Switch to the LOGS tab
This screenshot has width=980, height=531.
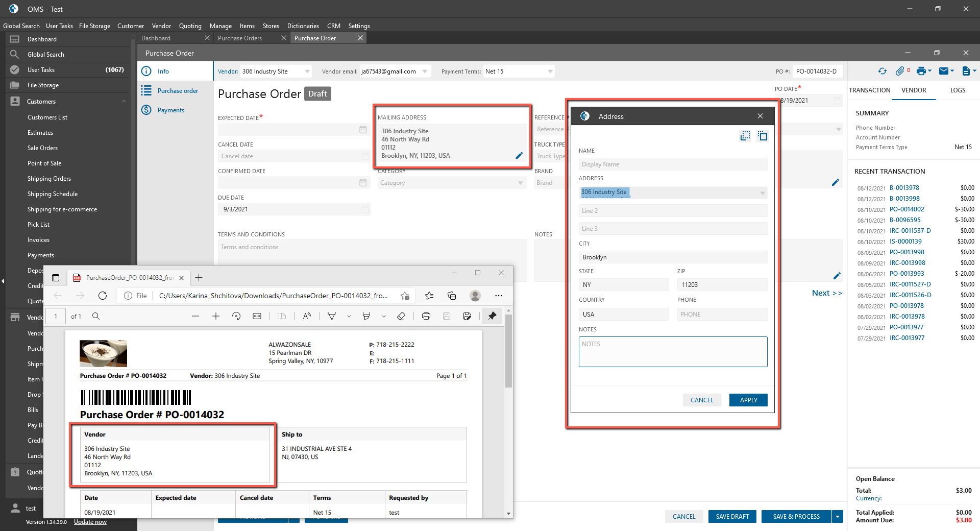click(x=958, y=90)
